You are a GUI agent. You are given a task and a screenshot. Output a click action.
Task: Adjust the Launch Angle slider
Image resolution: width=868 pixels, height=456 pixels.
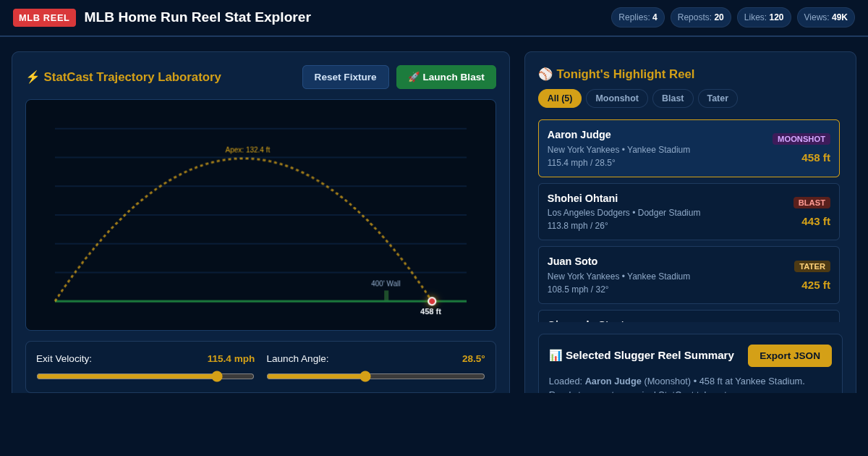click(375, 376)
